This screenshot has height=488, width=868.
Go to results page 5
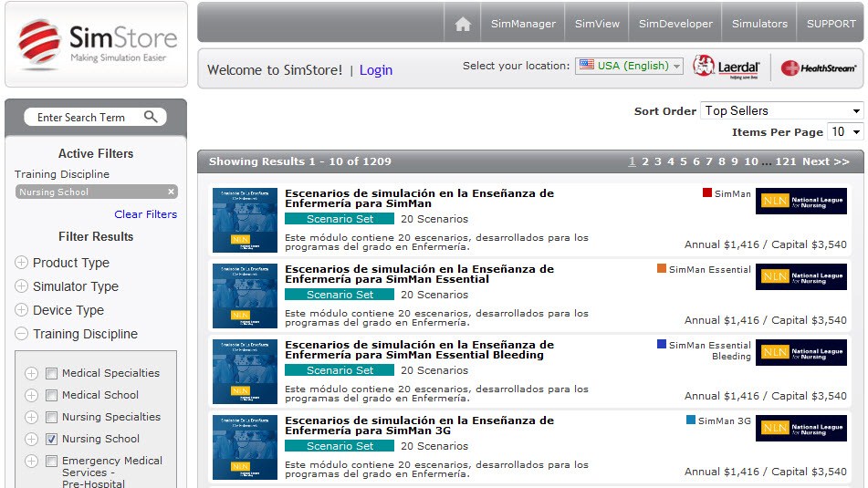point(683,161)
